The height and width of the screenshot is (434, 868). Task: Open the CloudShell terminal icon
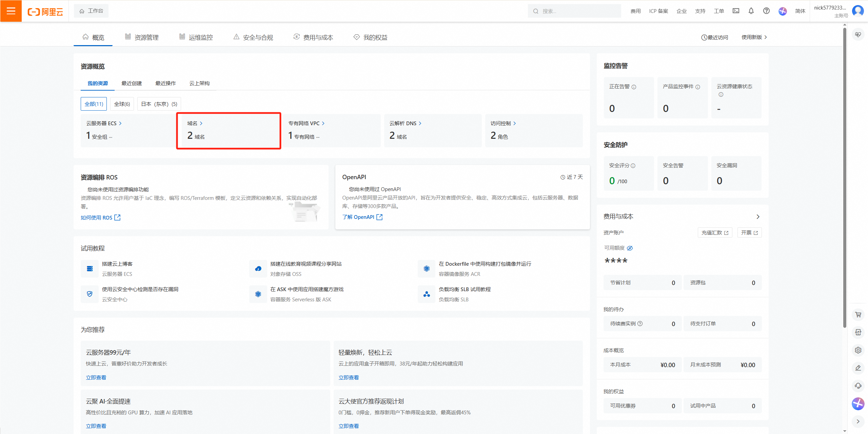(735, 11)
